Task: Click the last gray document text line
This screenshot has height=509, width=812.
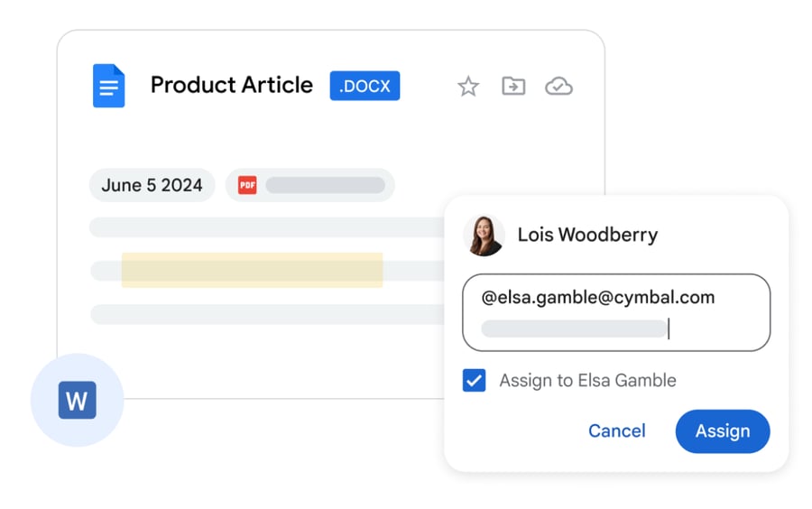Action: (x=267, y=314)
